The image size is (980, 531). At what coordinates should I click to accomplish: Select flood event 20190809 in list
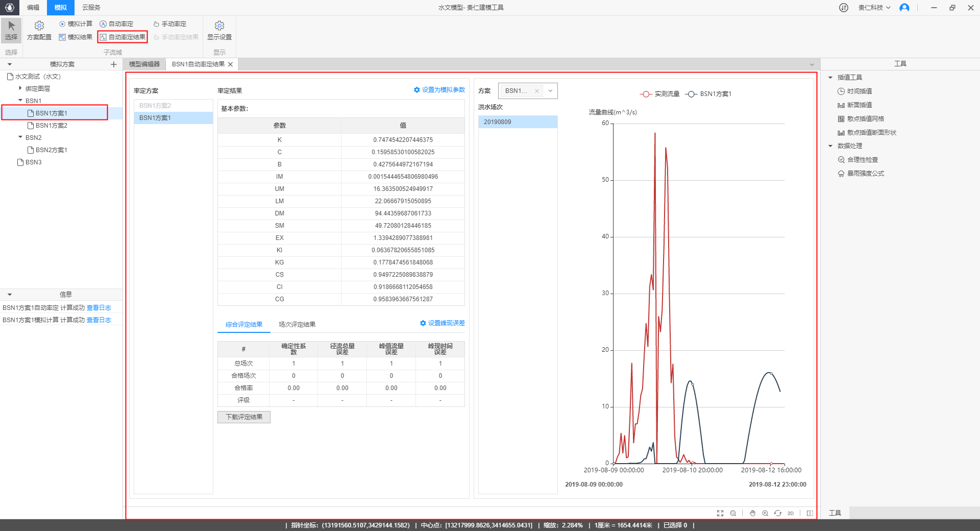[518, 122]
